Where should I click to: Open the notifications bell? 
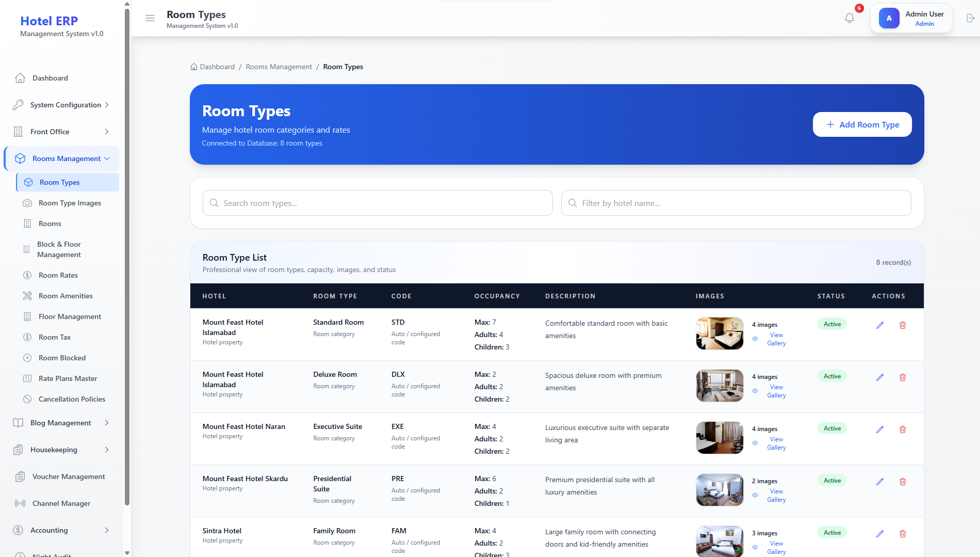click(x=850, y=18)
